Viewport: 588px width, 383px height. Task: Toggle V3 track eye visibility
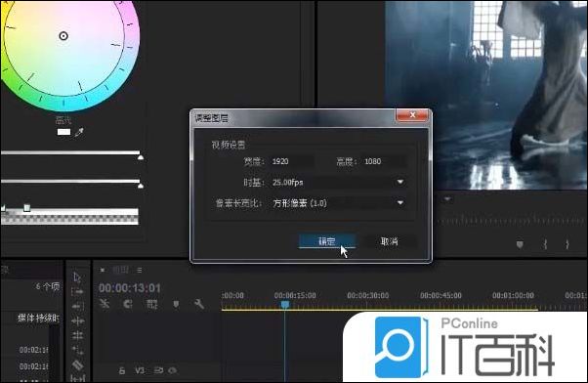point(173,370)
